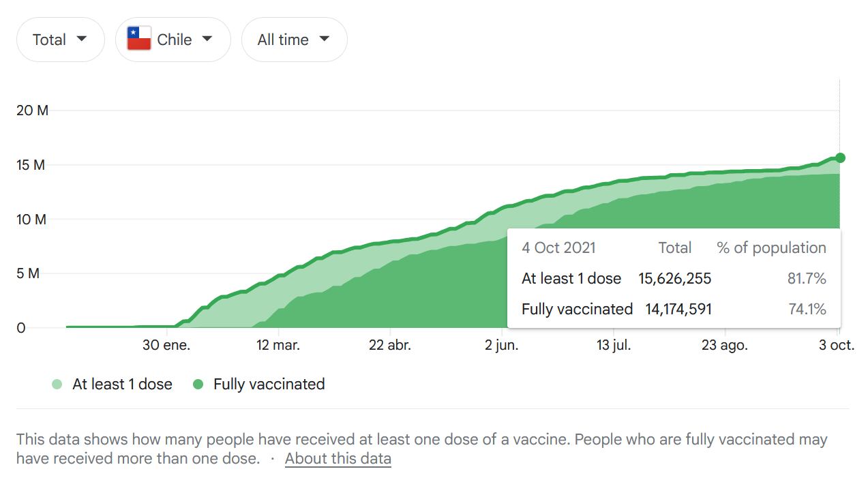Open the About this data link

point(338,458)
